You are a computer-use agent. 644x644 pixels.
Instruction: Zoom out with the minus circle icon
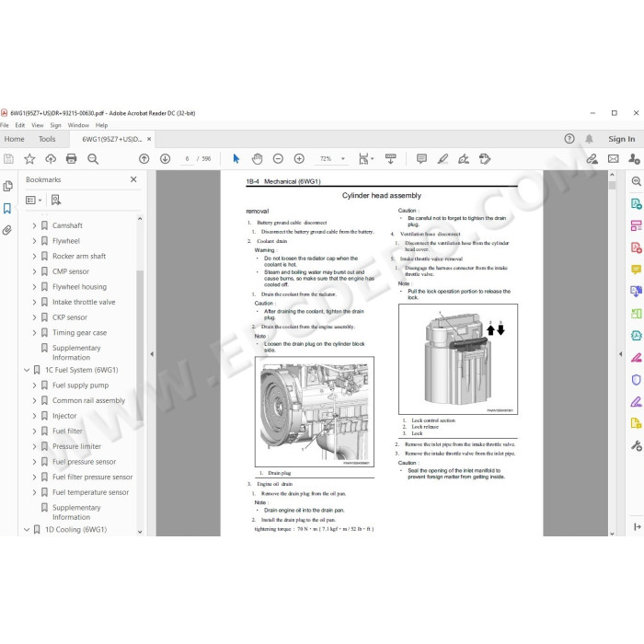click(x=278, y=159)
